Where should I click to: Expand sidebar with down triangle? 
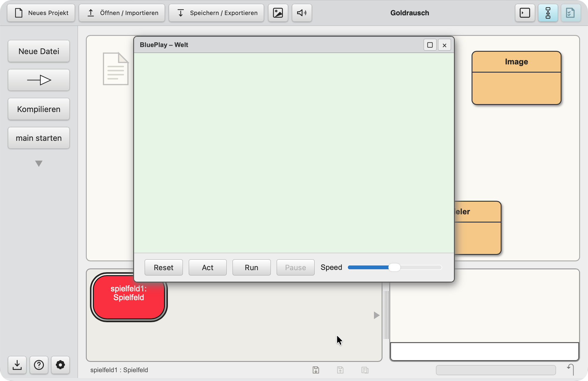[39, 163]
